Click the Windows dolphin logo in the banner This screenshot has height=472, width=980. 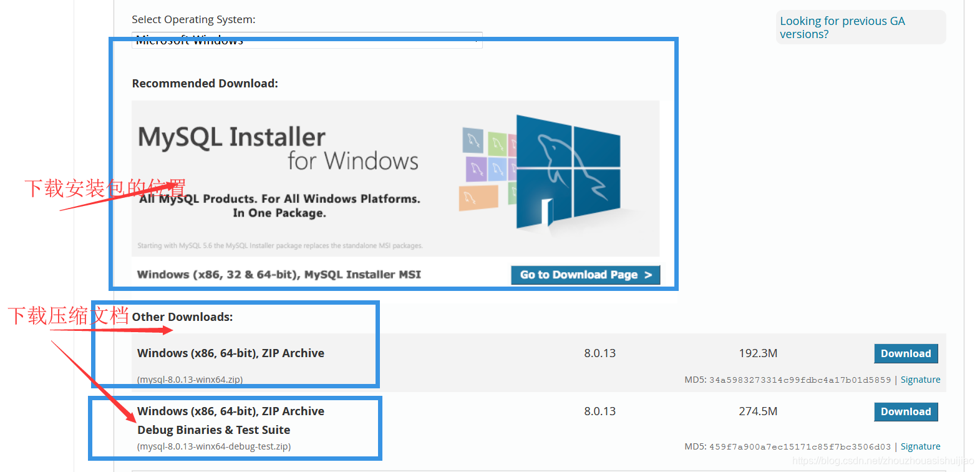568,172
